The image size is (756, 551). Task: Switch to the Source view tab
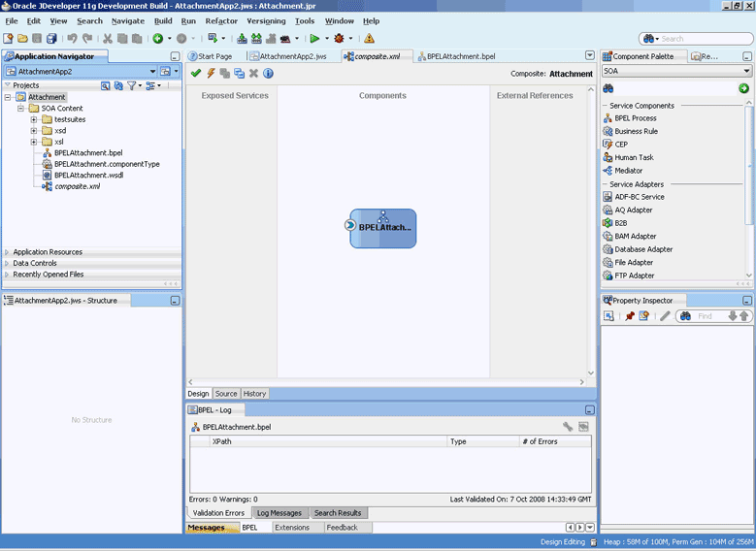(225, 394)
